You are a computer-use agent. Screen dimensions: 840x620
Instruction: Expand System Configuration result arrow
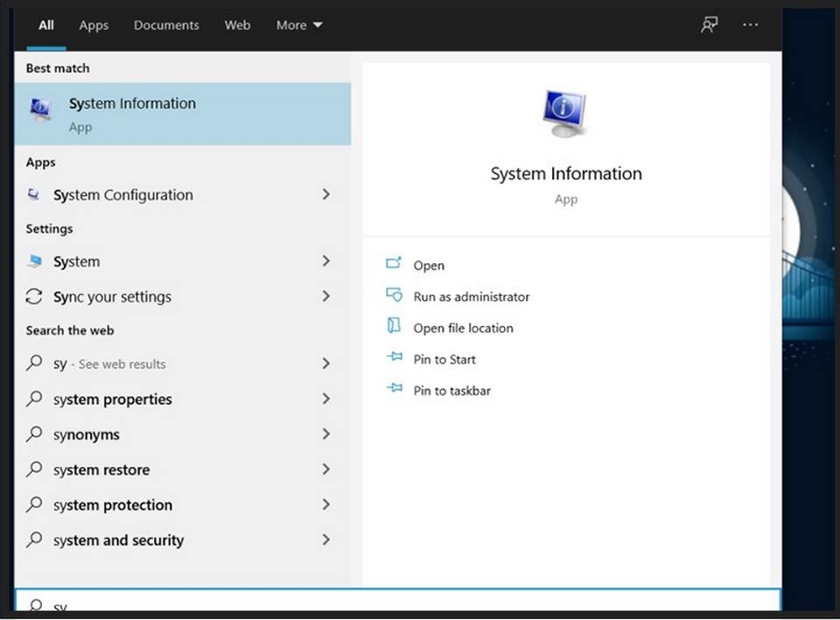tap(325, 194)
